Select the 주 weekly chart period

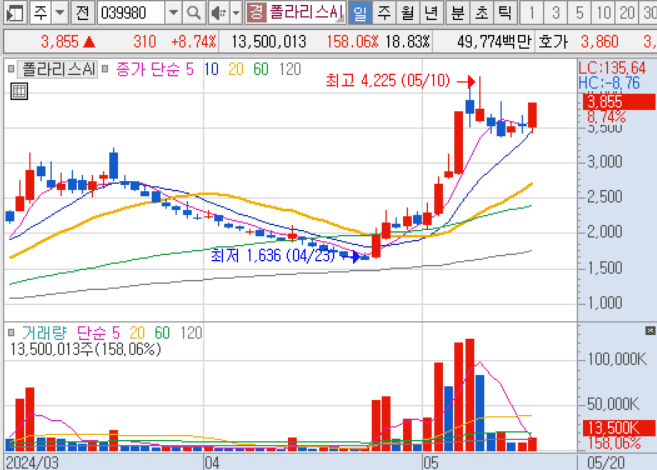(384, 13)
